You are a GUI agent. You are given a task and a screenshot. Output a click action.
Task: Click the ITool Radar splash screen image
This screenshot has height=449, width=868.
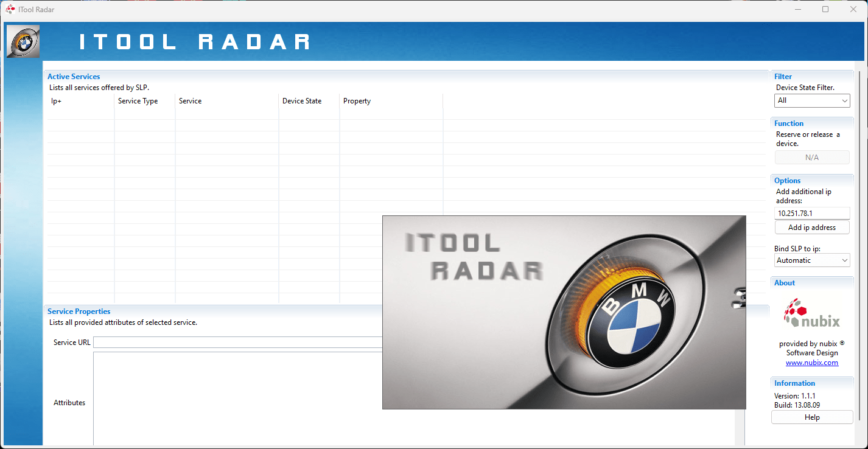pyautogui.click(x=564, y=312)
